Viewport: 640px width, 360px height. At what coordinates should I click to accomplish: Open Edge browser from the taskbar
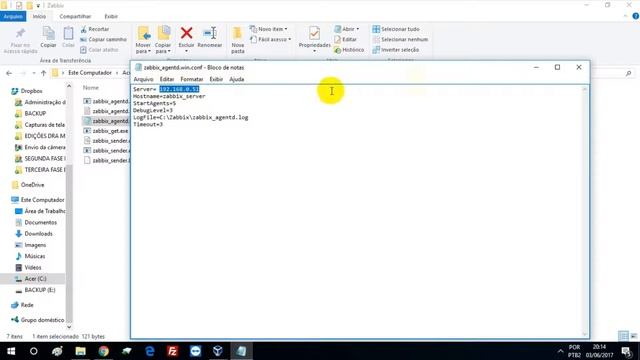click(150, 351)
